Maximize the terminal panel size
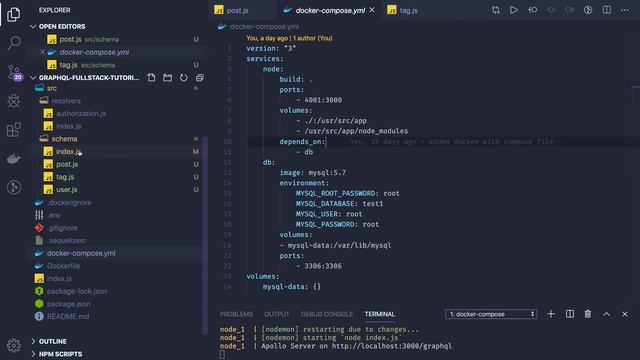 click(607, 314)
